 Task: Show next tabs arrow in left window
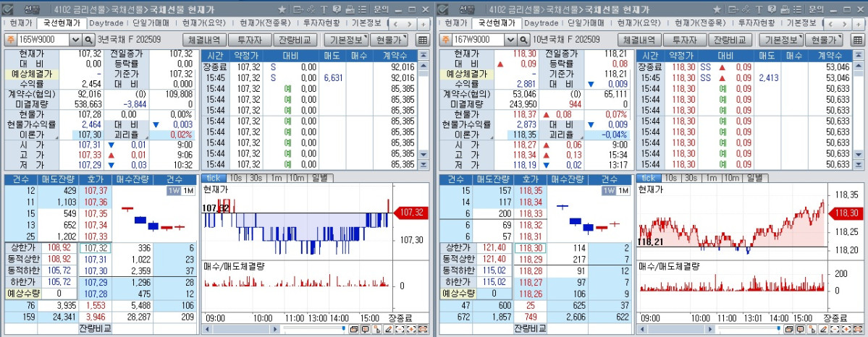pyautogui.click(x=410, y=24)
